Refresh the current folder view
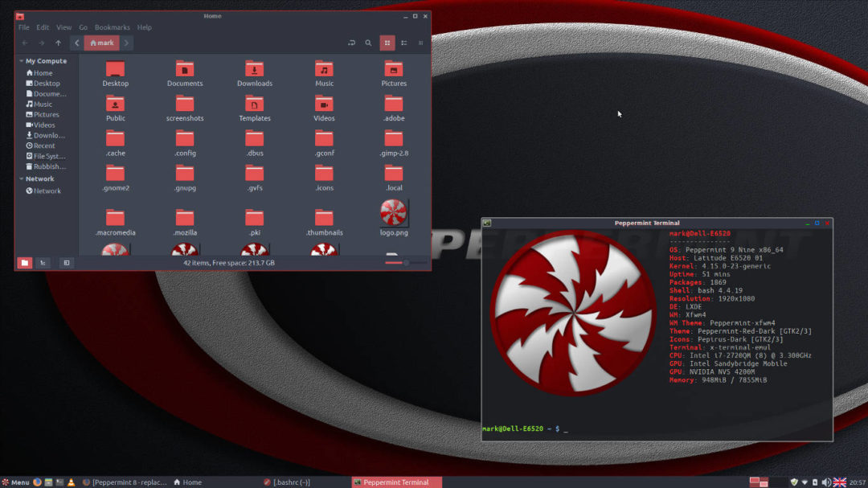868x488 pixels. (350, 43)
